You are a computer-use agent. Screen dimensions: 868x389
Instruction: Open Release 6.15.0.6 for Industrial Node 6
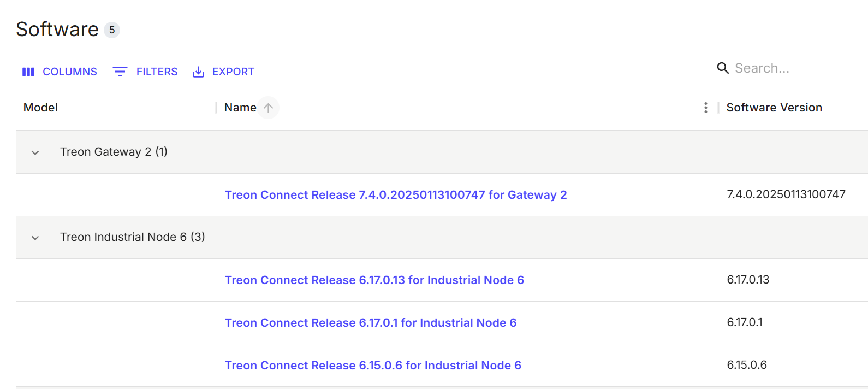373,366
